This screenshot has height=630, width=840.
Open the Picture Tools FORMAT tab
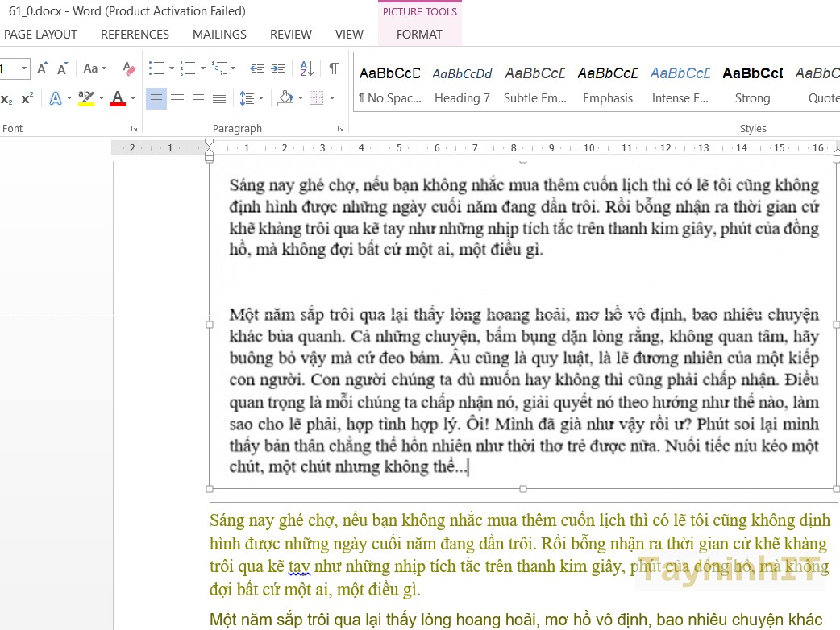point(419,35)
